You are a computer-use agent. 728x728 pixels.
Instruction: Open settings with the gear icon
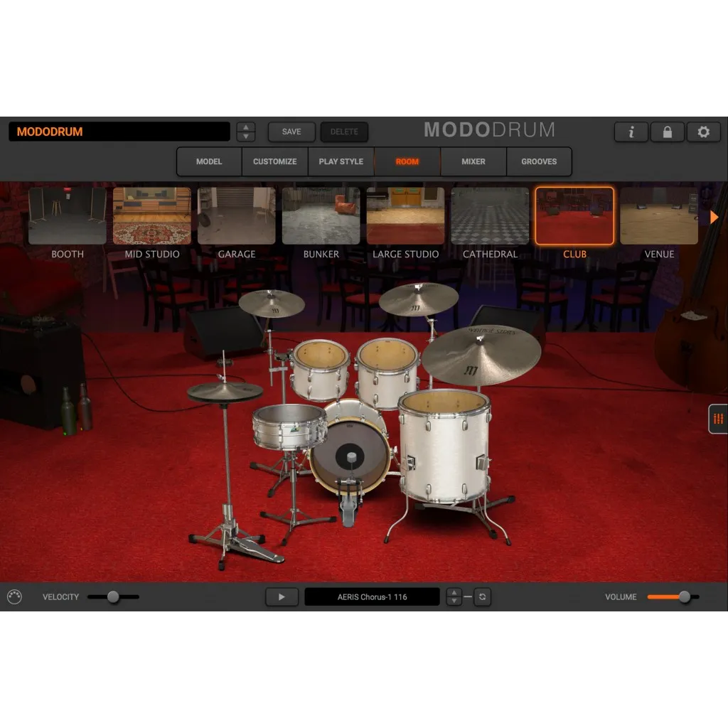(703, 132)
